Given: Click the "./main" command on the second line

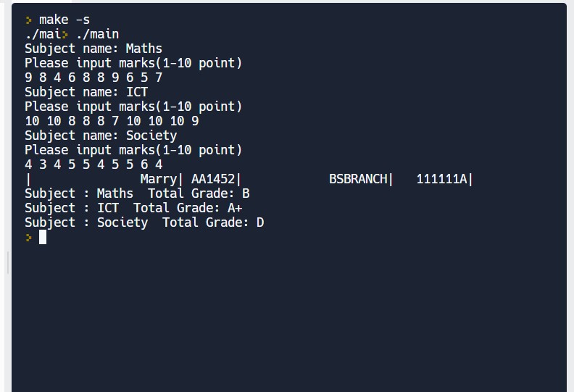Looking at the screenshot, I should pos(97,34).
